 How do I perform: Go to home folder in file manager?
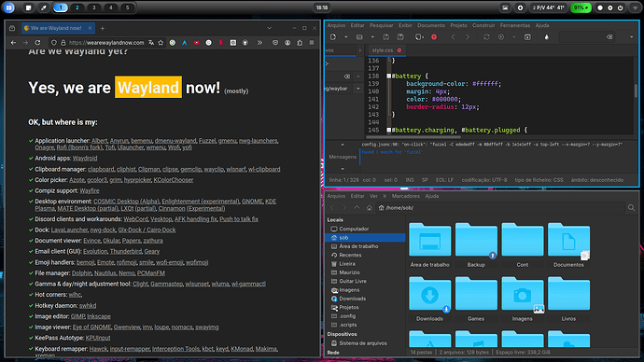[x=369, y=208]
